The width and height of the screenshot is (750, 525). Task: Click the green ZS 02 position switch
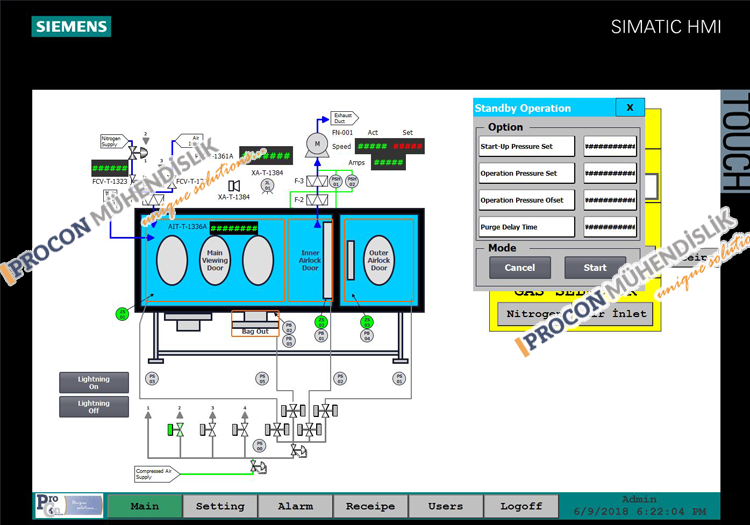tap(321, 322)
